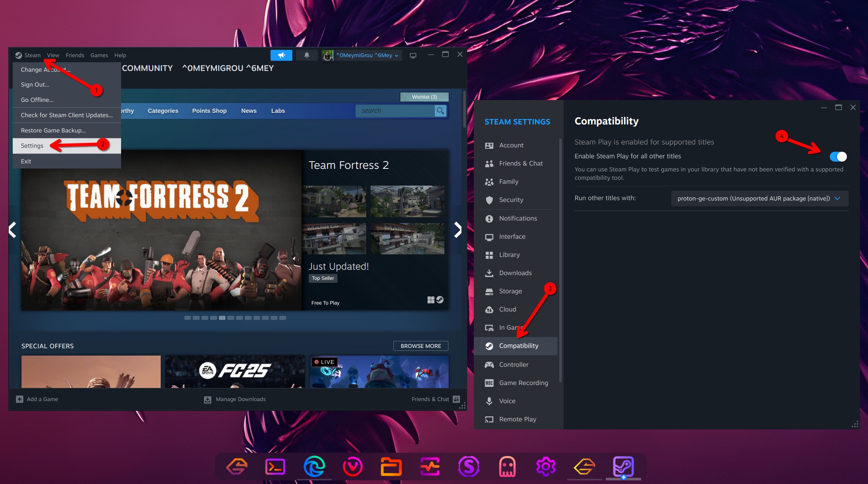Open Remote Play settings category

pos(516,419)
